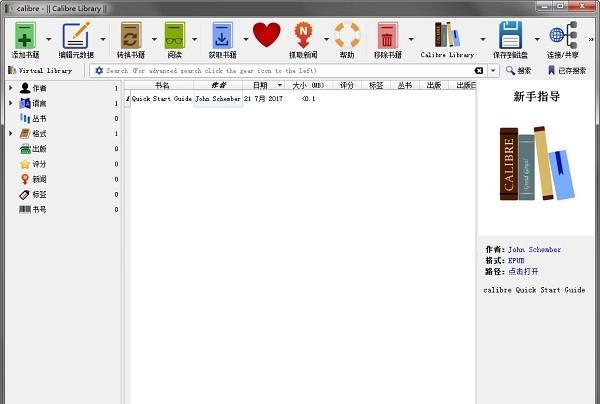The image size is (600, 404).
Task: Click the Add books (添加书籍) icon
Action: (x=25, y=36)
